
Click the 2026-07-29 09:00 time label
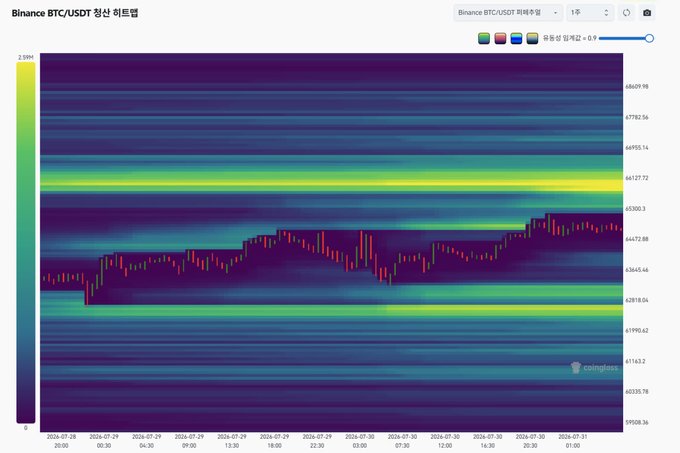coord(189,441)
